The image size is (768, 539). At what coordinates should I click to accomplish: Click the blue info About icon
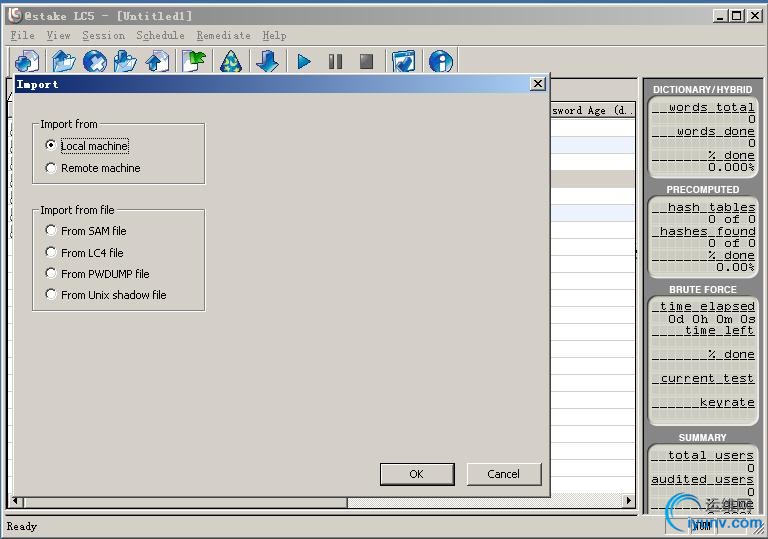(441, 62)
